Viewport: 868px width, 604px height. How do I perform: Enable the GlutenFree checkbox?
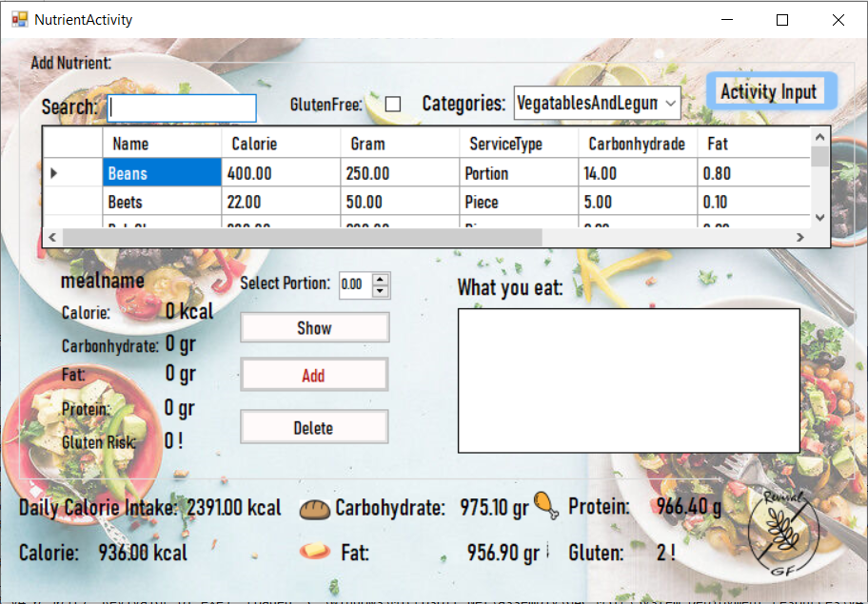click(x=393, y=103)
